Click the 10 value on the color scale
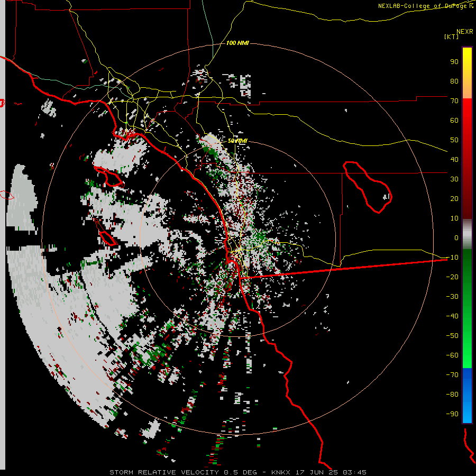This screenshot has width=476, height=476. tap(454, 218)
